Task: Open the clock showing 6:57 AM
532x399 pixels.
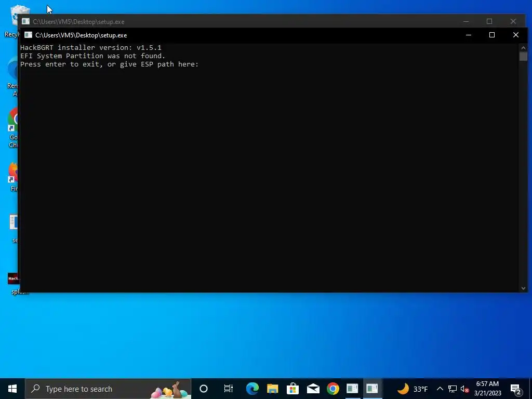Action: click(x=487, y=389)
